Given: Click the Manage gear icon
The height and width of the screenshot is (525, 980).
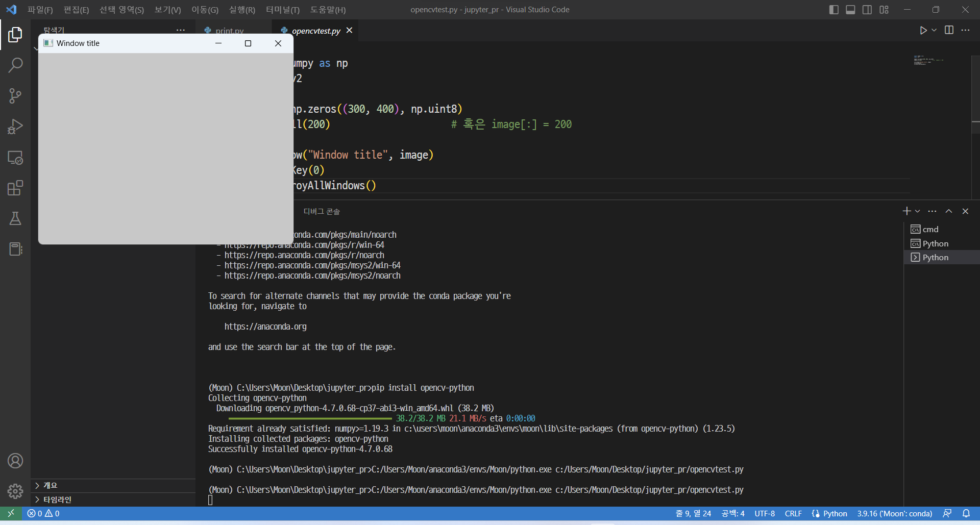Looking at the screenshot, I should [x=15, y=491].
